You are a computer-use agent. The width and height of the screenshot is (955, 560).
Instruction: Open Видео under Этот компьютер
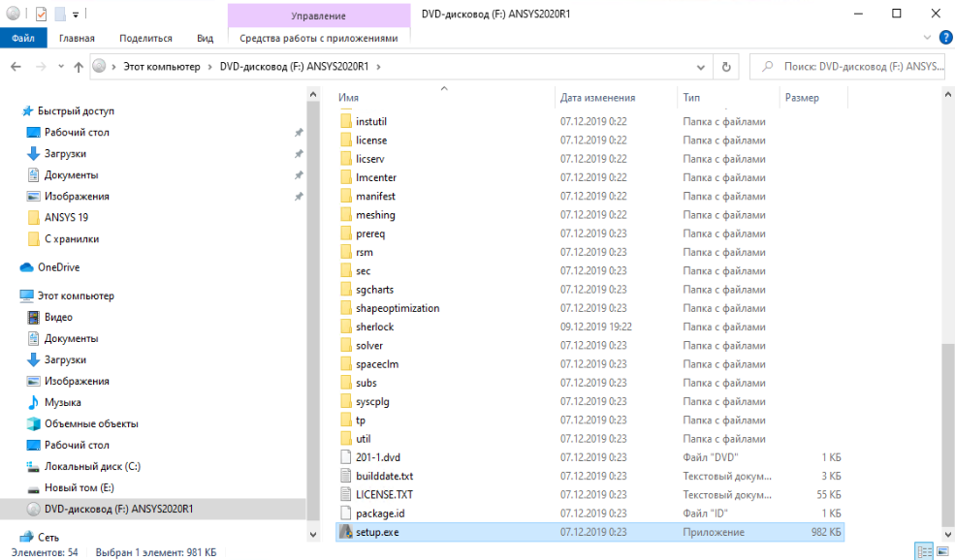point(58,317)
